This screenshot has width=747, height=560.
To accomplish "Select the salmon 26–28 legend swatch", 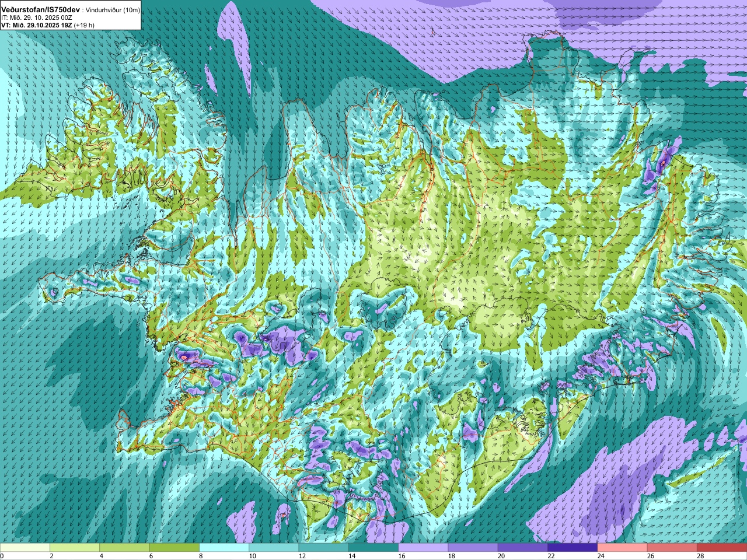I will coord(672,547).
